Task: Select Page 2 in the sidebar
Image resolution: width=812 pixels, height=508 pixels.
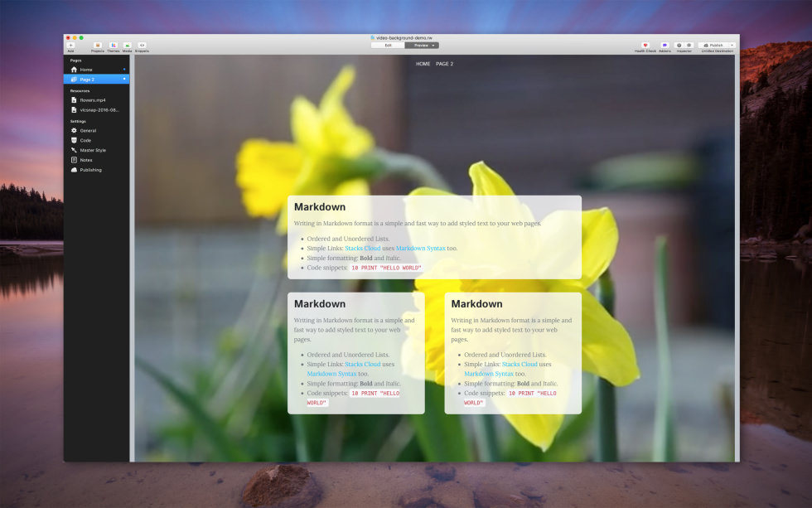Action: tap(96, 80)
